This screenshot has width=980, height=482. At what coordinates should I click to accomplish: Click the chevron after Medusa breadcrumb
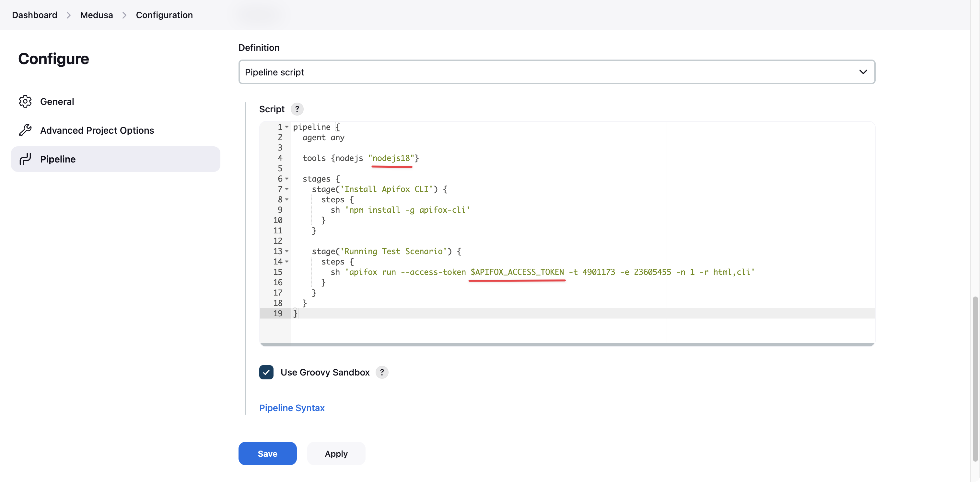pos(124,15)
